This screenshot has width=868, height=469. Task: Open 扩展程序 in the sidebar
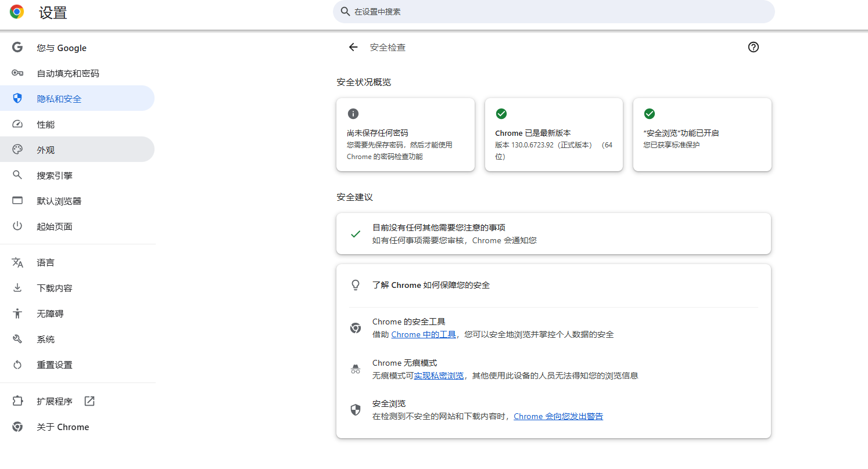click(x=77, y=401)
